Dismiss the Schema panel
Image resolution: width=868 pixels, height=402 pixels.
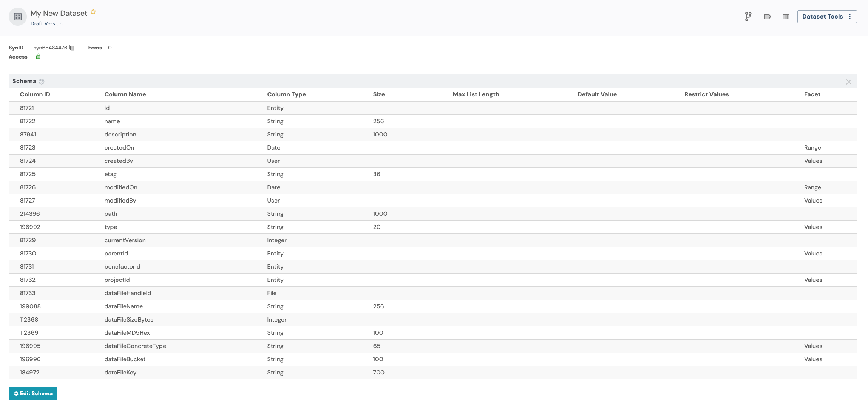coord(848,82)
